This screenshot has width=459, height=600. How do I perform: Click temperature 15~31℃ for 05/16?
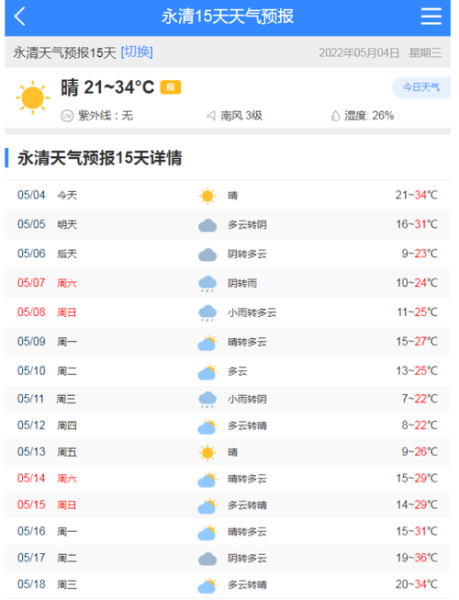[x=417, y=531]
